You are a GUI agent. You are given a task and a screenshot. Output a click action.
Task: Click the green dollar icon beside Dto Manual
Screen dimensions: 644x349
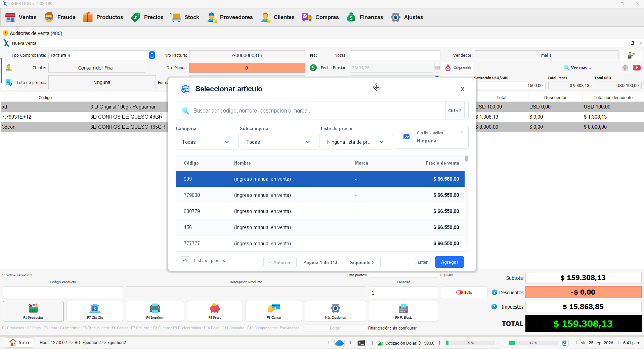pyautogui.click(x=313, y=68)
